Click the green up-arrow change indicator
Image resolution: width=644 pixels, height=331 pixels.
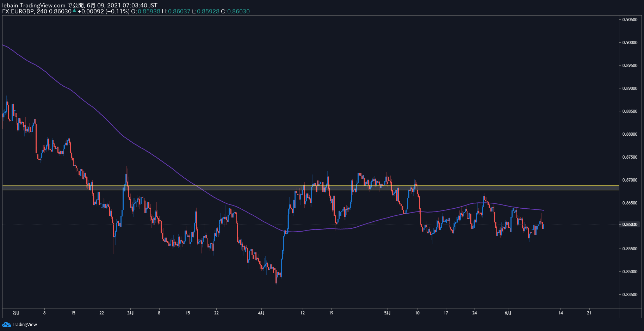(x=74, y=11)
